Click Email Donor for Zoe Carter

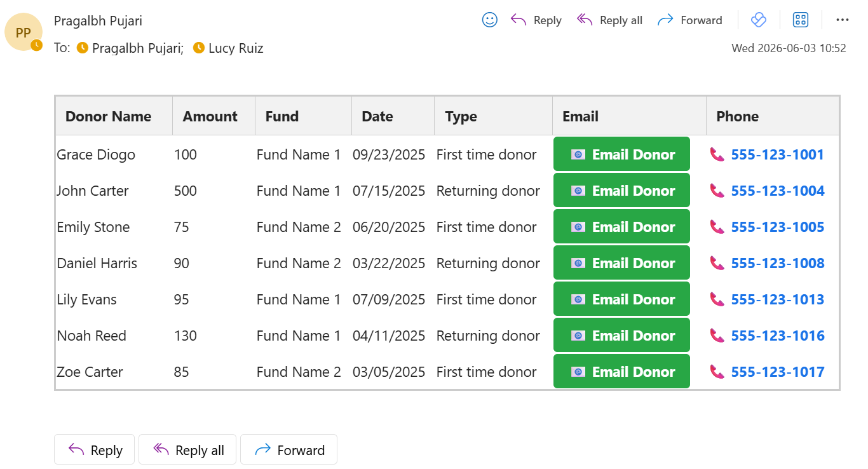pos(621,371)
